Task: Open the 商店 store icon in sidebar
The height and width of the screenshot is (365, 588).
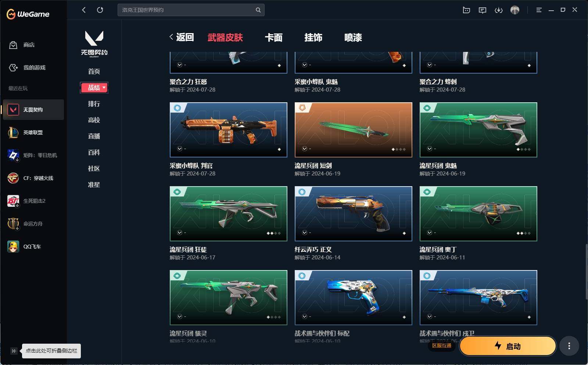Action: click(13, 45)
